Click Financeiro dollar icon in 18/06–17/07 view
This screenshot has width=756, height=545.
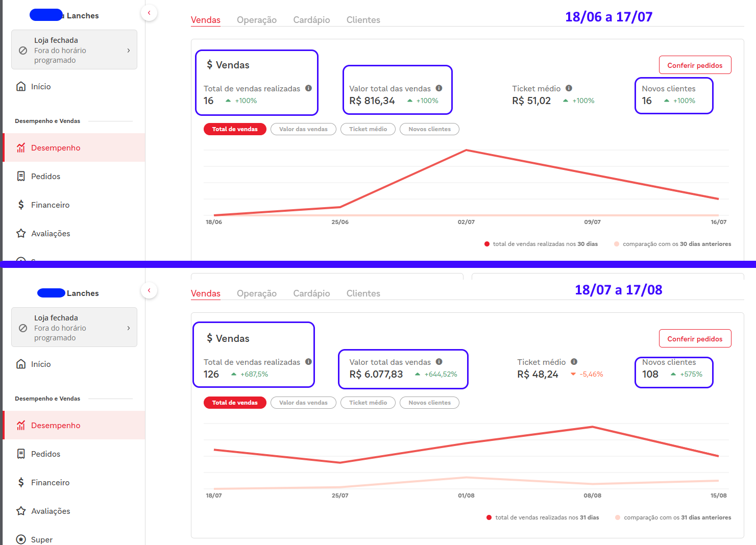[x=21, y=205]
